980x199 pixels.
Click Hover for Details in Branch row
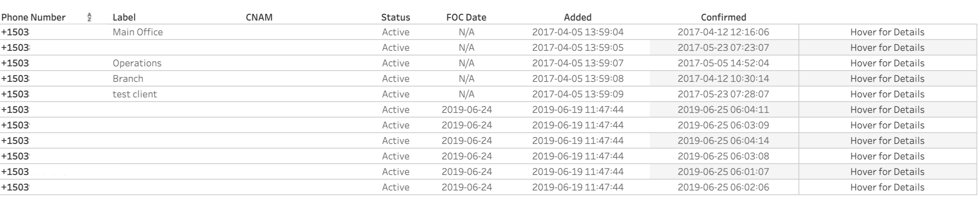tap(887, 79)
